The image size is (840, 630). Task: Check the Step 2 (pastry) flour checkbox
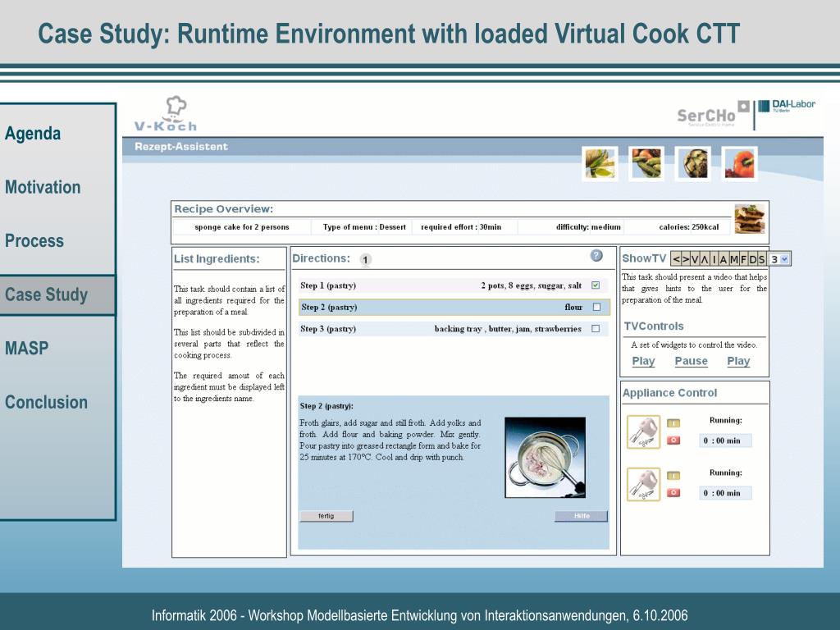coord(597,307)
